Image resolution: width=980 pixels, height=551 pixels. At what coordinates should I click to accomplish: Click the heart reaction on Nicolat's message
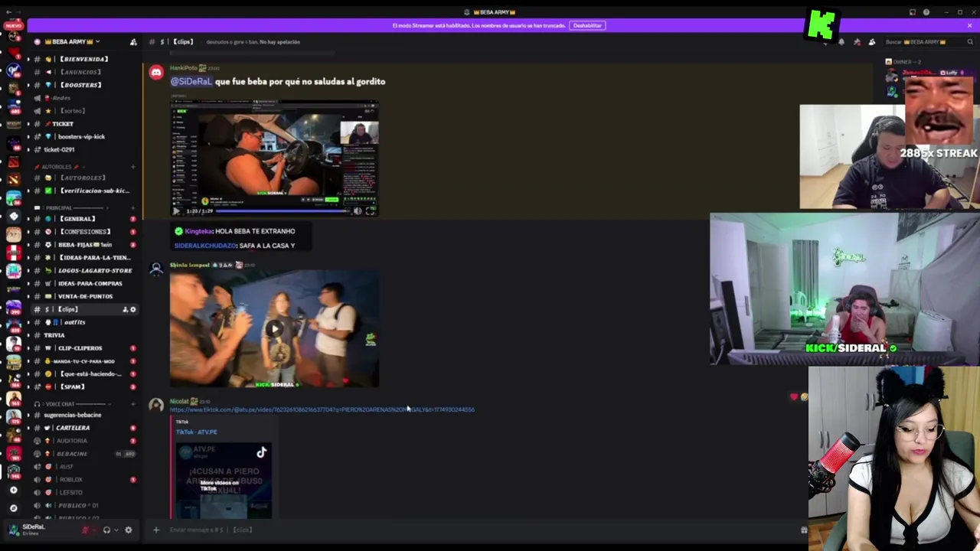793,396
